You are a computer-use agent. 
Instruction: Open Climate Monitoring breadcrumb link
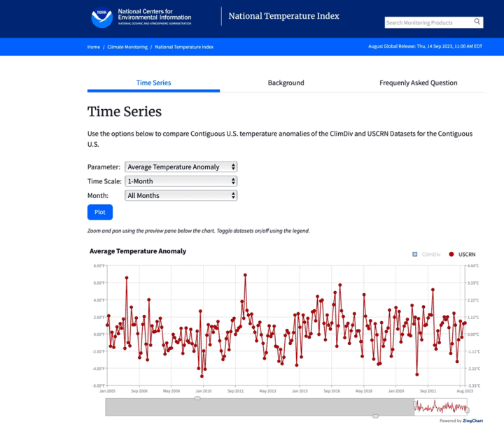point(127,47)
